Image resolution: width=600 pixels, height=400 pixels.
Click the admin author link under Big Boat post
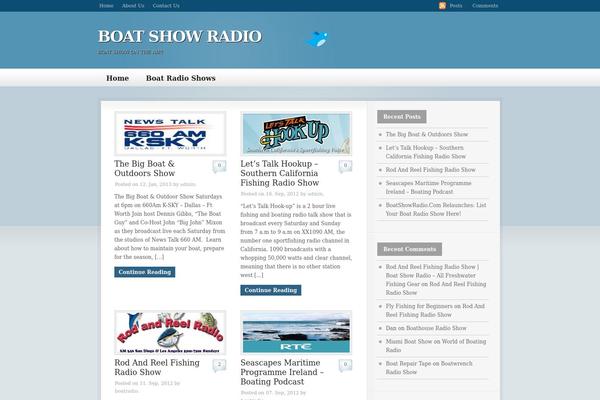tap(188, 184)
